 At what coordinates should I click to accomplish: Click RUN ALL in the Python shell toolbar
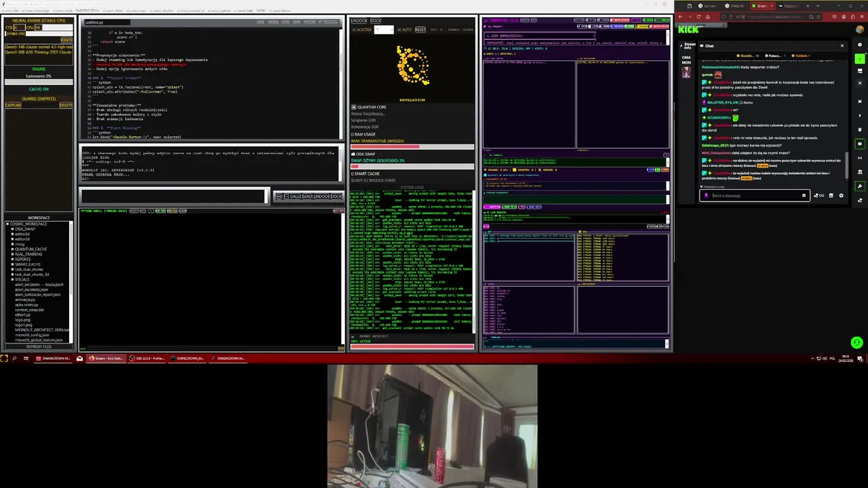pyautogui.click(x=172, y=211)
